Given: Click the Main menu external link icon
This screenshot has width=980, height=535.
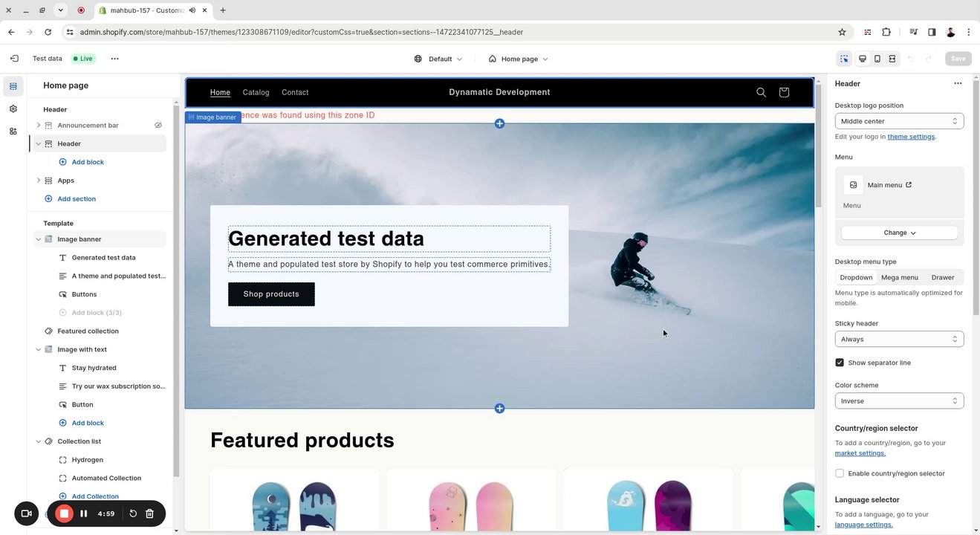Looking at the screenshot, I should point(909,185).
